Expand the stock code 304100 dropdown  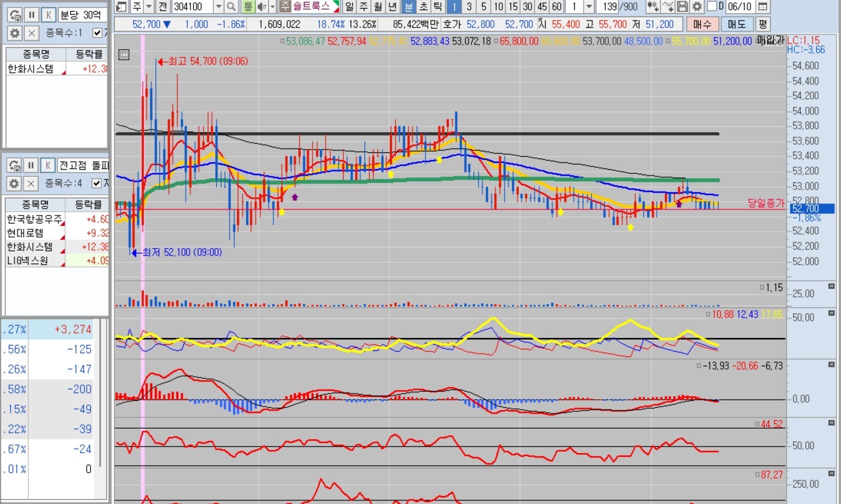click(x=219, y=7)
